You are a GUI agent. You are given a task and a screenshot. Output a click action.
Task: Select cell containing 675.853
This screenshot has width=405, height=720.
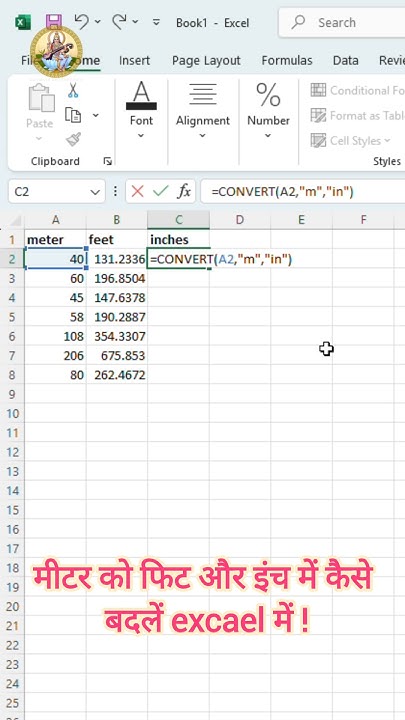coord(117,355)
